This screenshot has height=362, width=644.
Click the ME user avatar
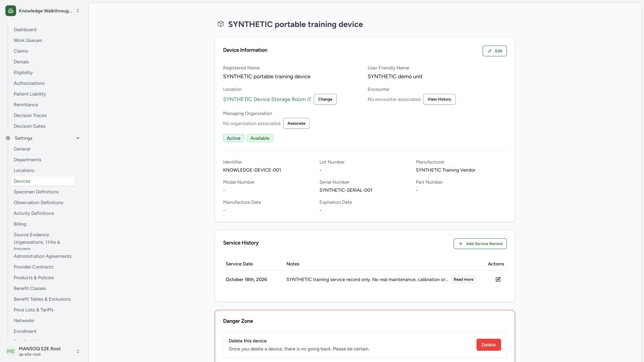11,351
